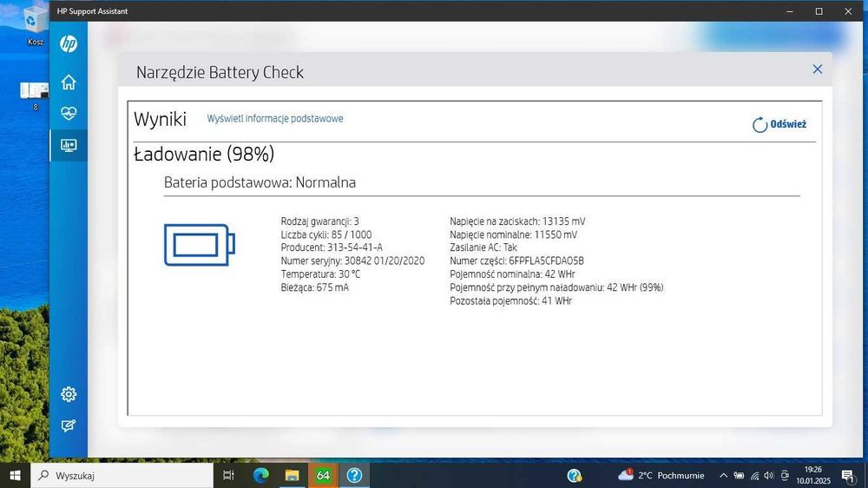
Task: Click Wyświetl informacje podstawowe link
Action: click(275, 119)
